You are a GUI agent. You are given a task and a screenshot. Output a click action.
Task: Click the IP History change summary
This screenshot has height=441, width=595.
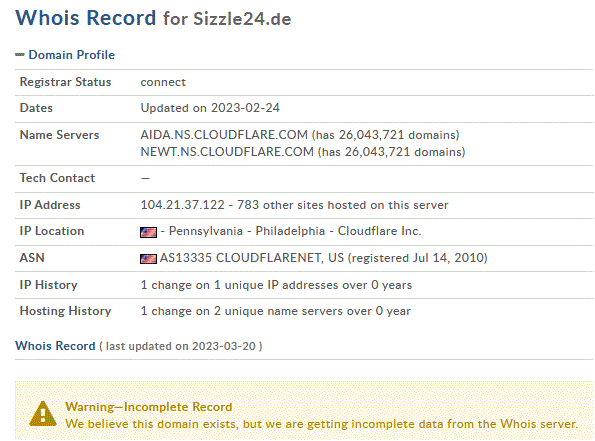[x=276, y=285]
